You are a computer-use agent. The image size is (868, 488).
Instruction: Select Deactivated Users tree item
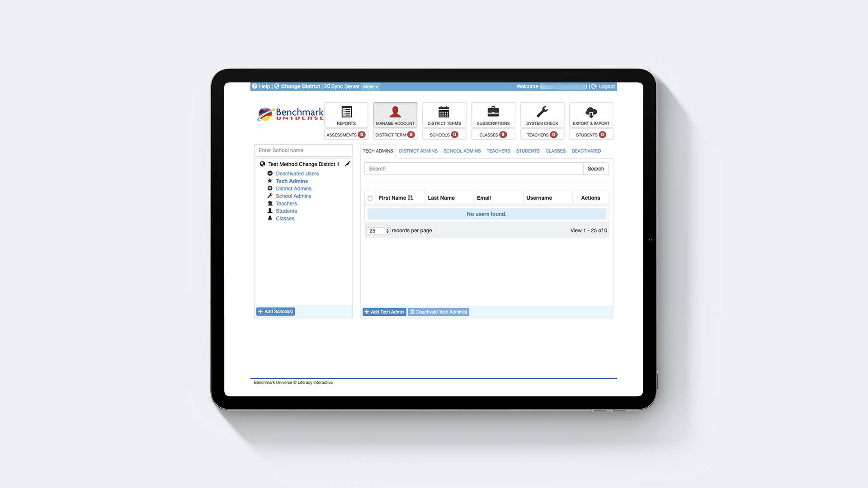296,174
